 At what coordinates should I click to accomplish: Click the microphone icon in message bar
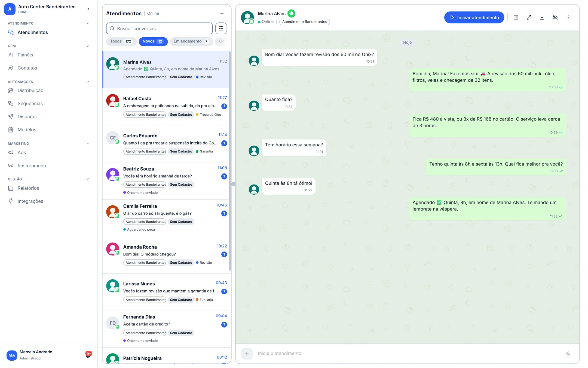pyautogui.click(x=568, y=354)
